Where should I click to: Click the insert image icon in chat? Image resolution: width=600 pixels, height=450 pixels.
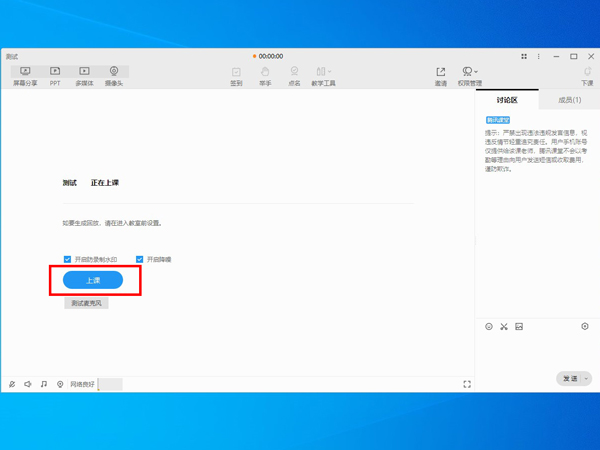519,327
